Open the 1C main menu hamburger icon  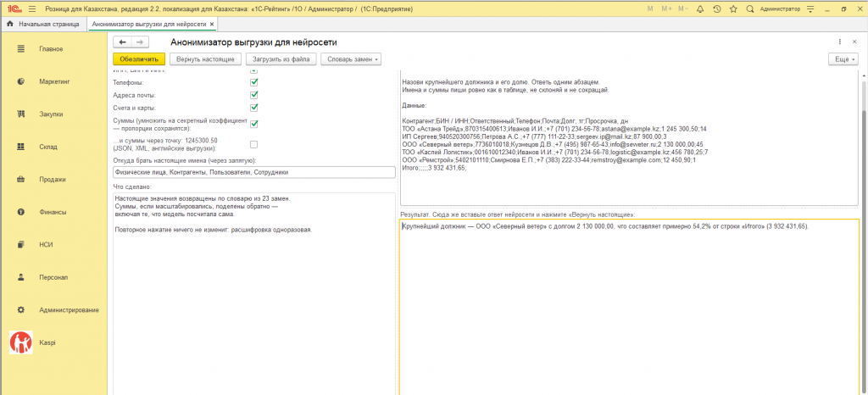click(31, 9)
